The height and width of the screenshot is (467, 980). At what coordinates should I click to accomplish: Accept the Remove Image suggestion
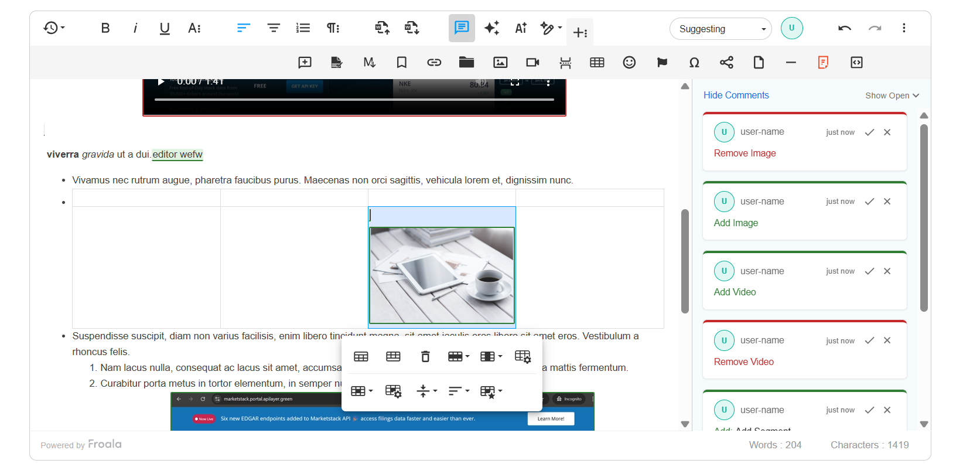pyautogui.click(x=869, y=132)
